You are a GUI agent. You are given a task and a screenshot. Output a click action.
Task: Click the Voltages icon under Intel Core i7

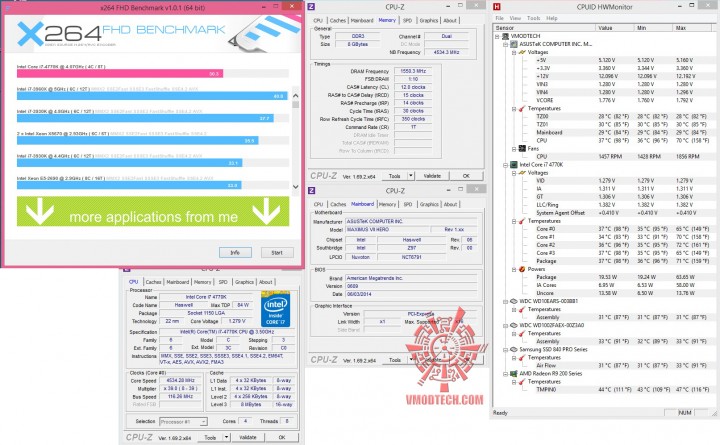point(522,173)
